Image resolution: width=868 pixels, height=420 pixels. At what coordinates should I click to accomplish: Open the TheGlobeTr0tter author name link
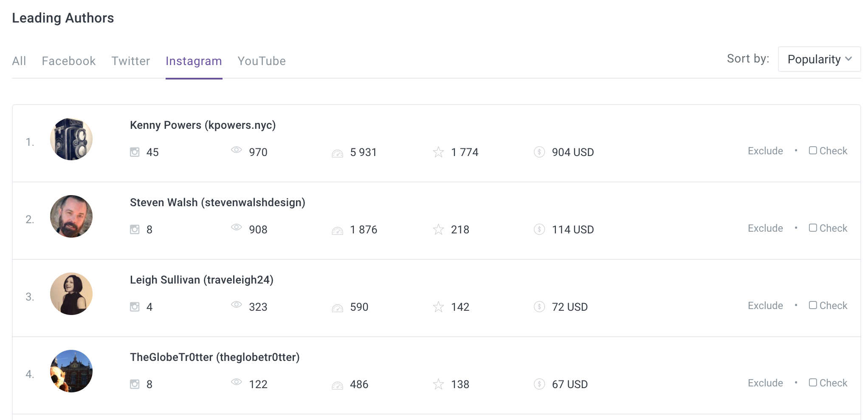coord(215,357)
